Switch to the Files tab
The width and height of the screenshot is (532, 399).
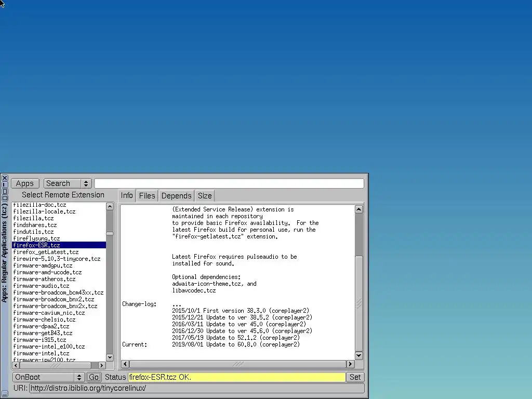[147, 196]
